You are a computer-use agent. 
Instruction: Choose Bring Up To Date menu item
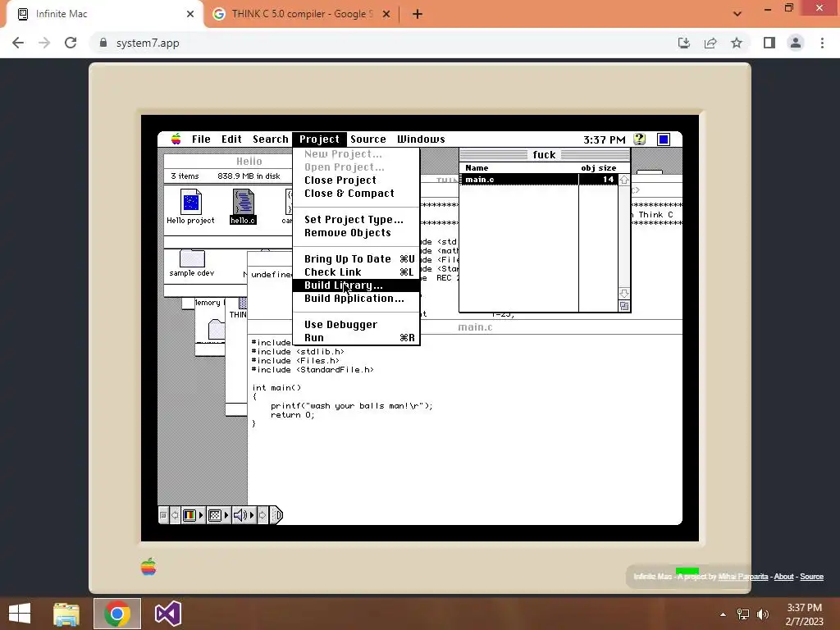tap(356, 258)
